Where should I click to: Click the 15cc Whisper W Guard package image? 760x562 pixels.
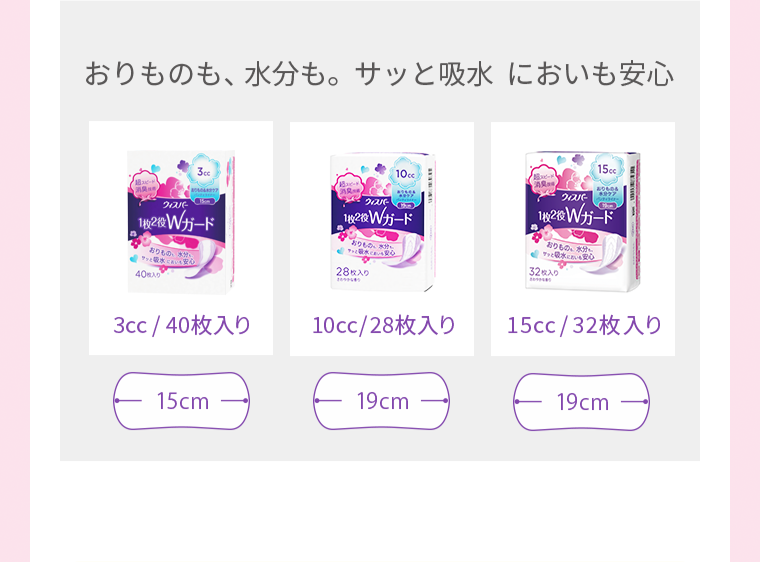[x=583, y=222]
